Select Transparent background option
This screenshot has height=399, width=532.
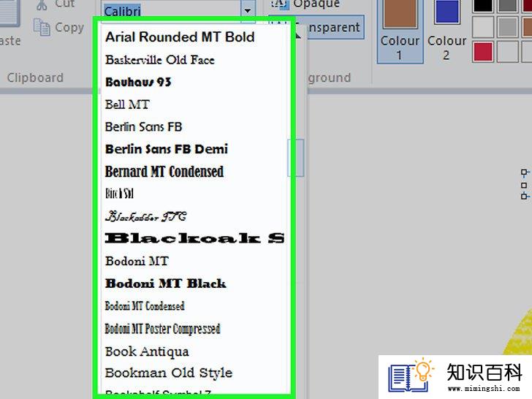[316, 27]
